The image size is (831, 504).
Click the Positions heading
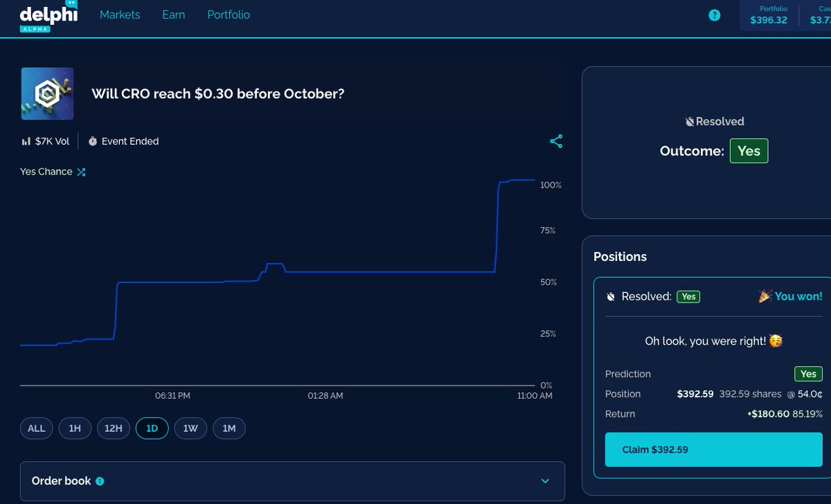[x=620, y=257]
